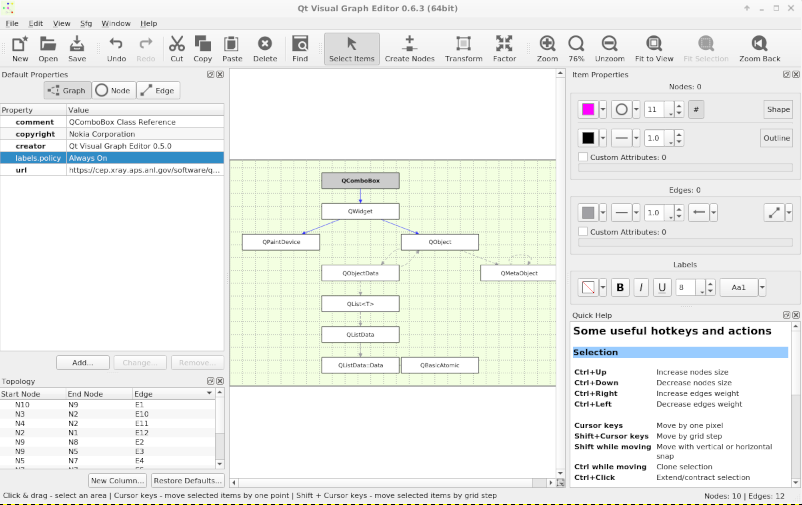
Task: Fit the graph to view
Action: (x=654, y=49)
